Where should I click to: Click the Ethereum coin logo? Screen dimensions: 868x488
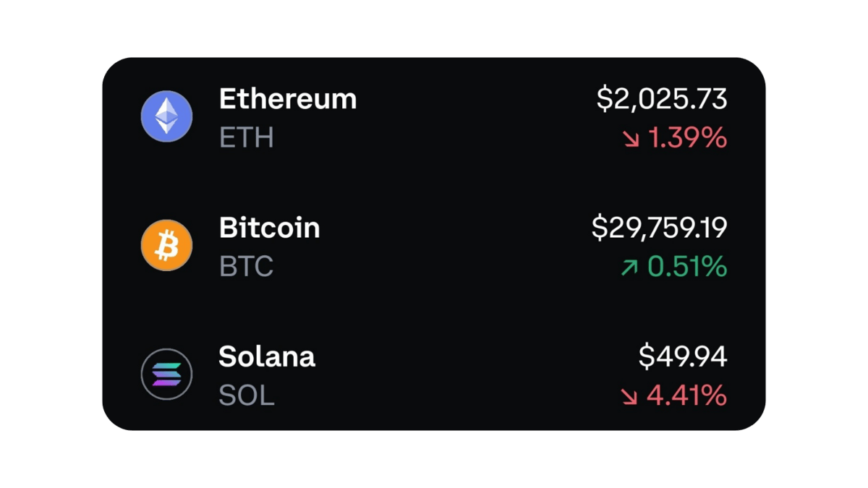(167, 117)
